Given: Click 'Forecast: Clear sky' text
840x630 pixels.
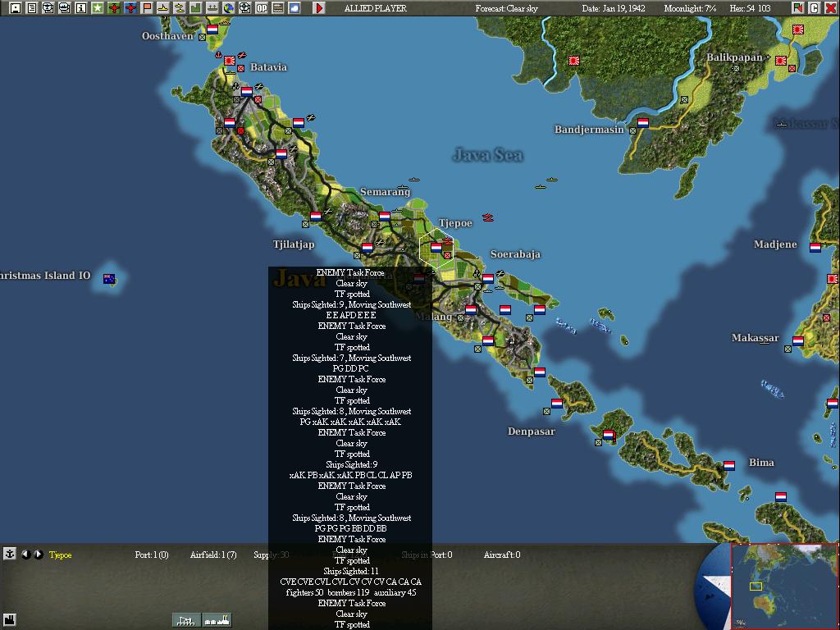Looking at the screenshot, I should click(x=506, y=8).
